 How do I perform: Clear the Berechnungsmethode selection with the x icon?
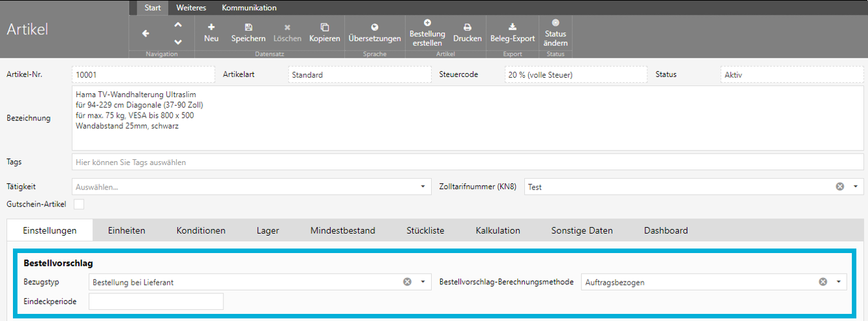click(823, 282)
